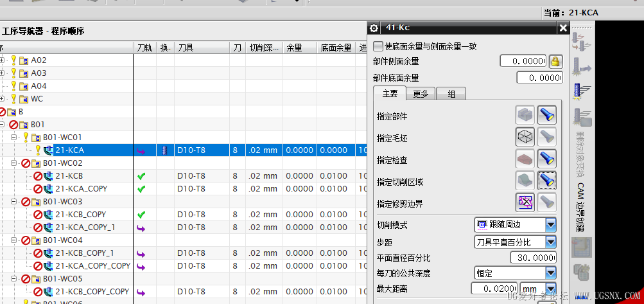The height and width of the screenshot is (304, 644).
Task: Enable 使底面余量与侧面余量一致 checkbox
Action: [378, 46]
